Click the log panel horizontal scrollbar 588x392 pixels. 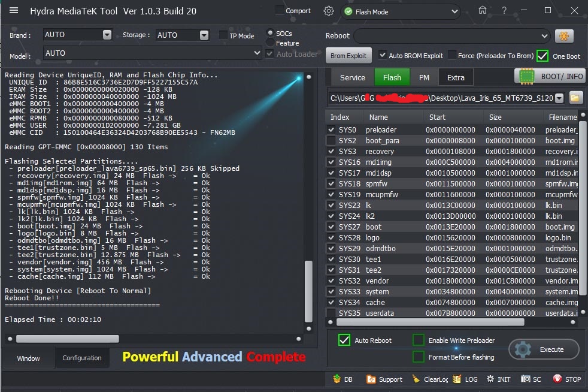68,339
